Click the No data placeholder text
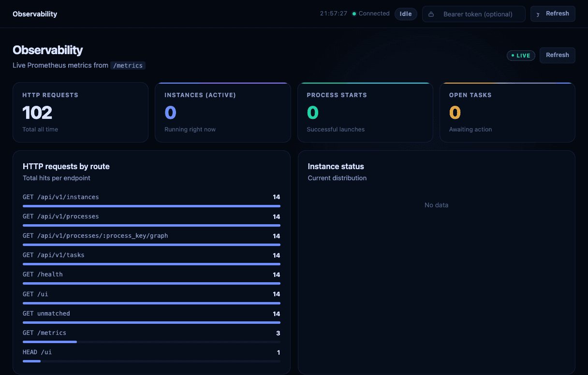The width and height of the screenshot is (588, 375). [x=436, y=205]
